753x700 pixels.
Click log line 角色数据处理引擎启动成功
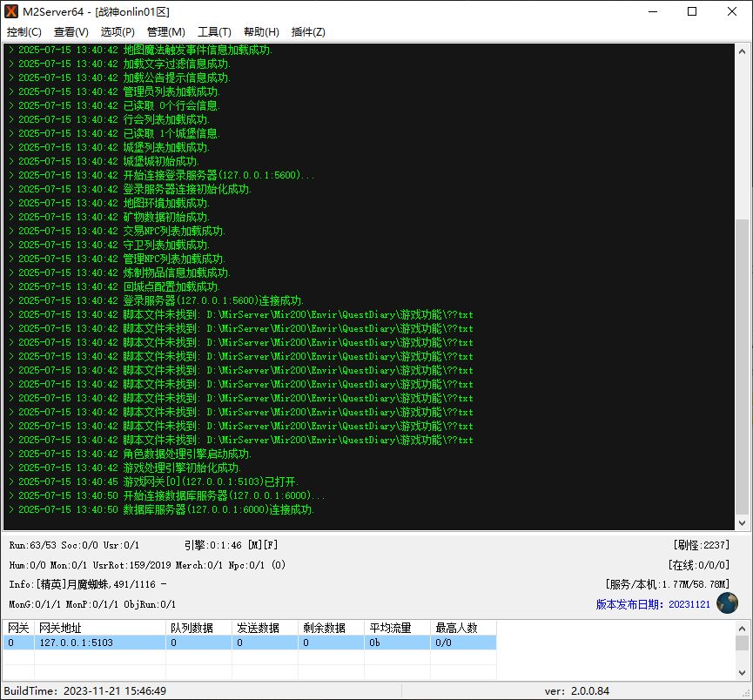click(x=130, y=454)
